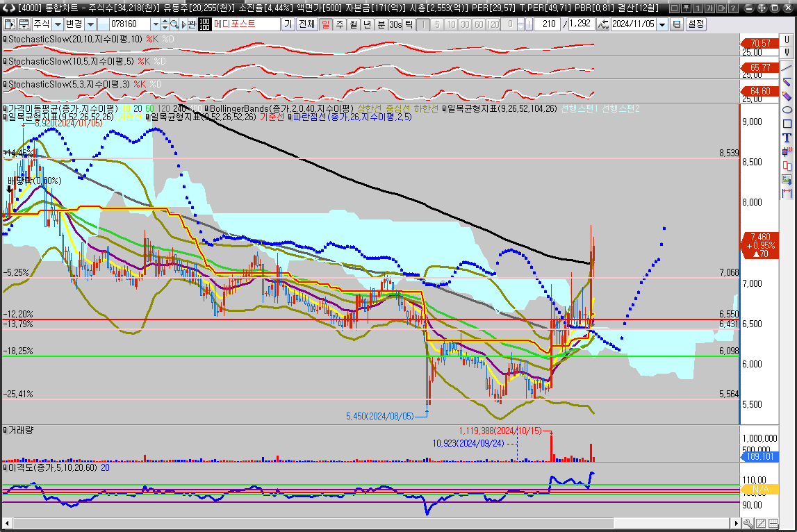Select minute 분 period toggle
797x532 pixels.
[381, 24]
